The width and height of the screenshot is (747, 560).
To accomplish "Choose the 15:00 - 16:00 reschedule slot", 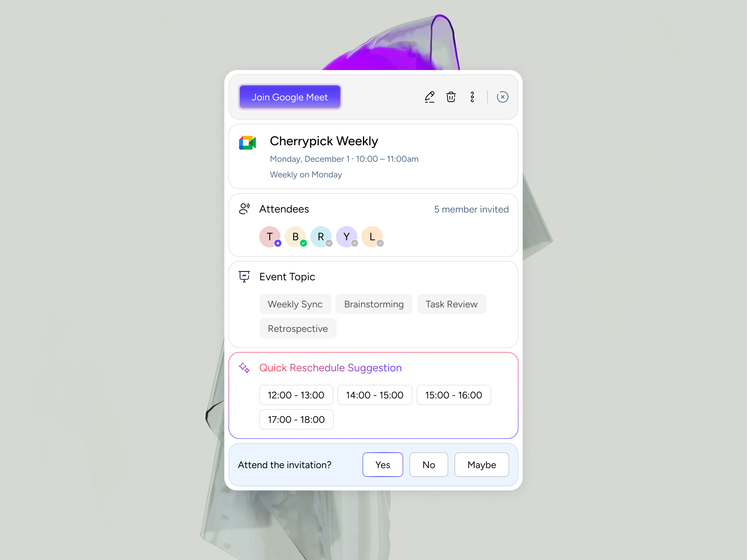I will (x=453, y=395).
